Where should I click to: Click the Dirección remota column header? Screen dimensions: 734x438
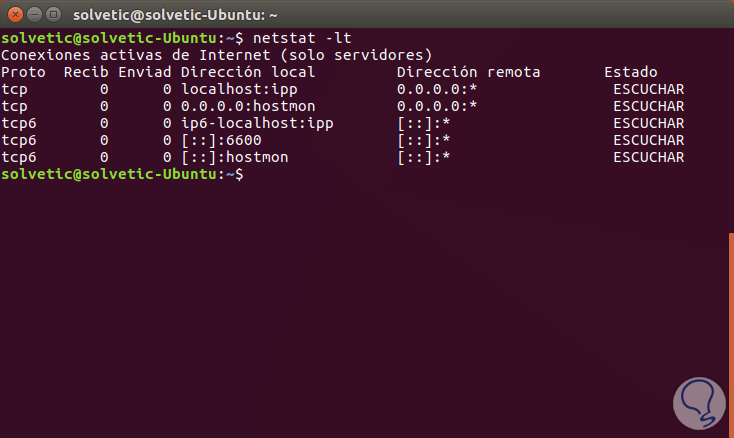pyautogui.click(x=468, y=72)
